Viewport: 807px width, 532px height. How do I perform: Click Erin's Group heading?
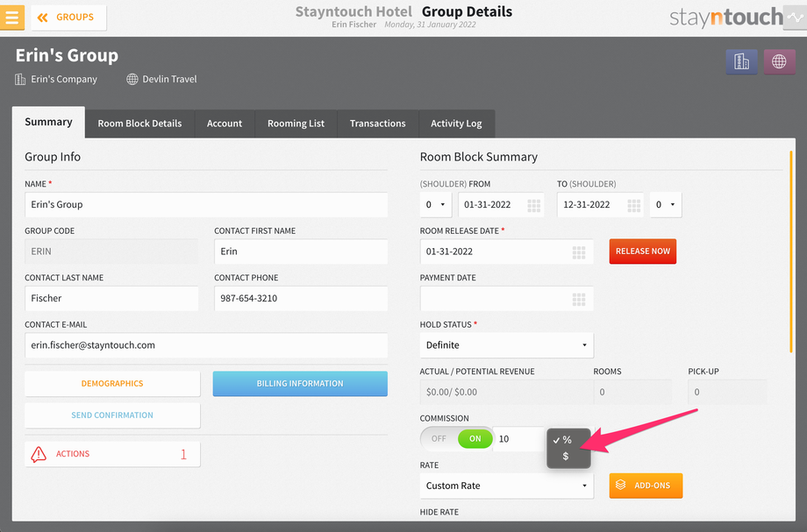(x=67, y=55)
